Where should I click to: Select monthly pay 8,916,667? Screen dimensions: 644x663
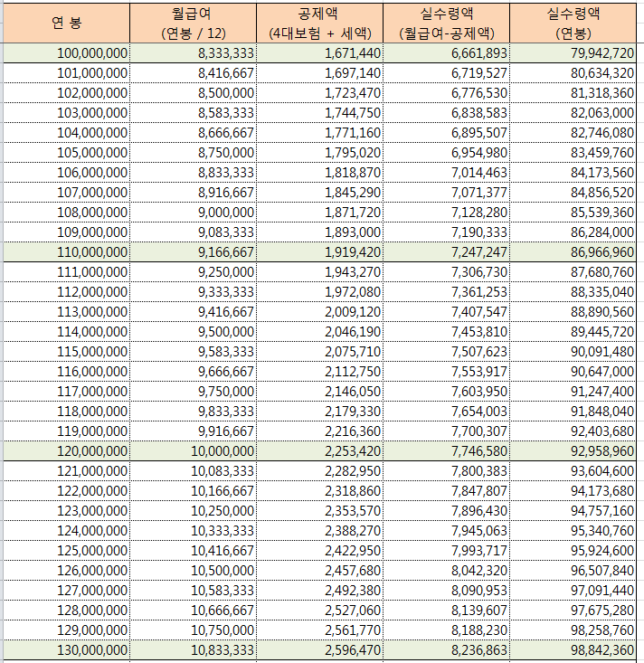[x=193, y=193]
